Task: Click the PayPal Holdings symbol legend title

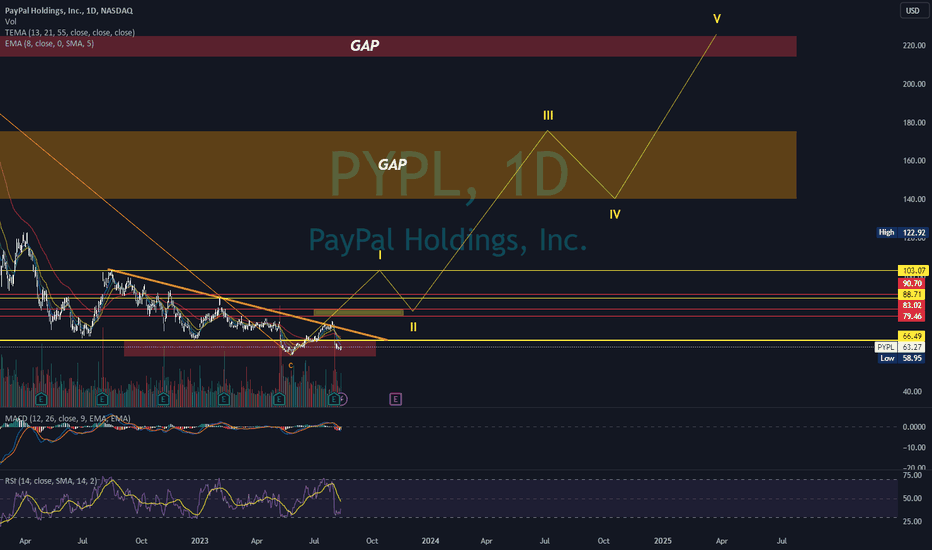Action: tap(68, 11)
